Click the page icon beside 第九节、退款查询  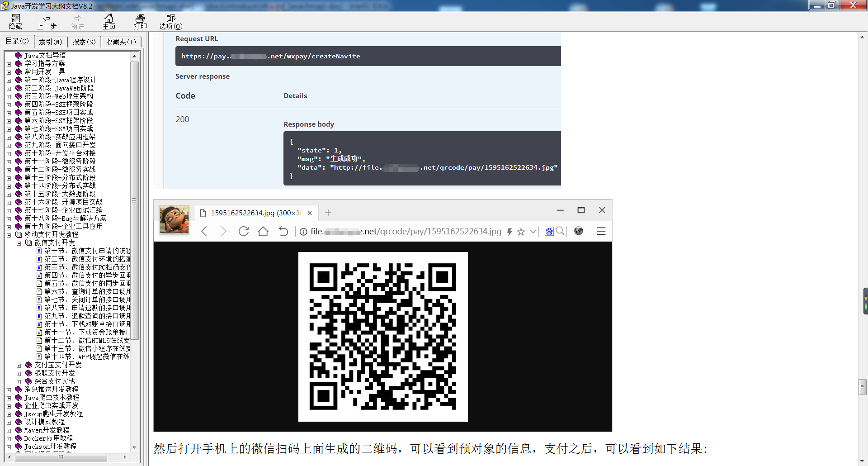click(39, 316)
